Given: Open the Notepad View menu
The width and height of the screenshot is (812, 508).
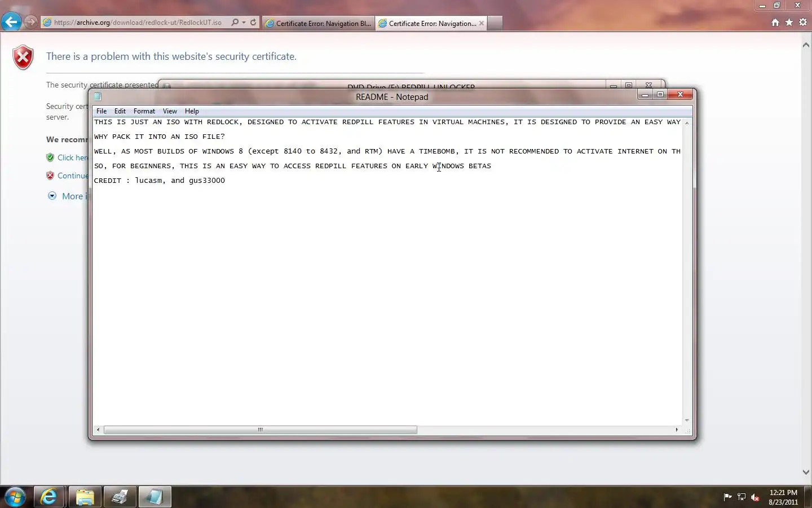Looking at the screenshot, I should [x=170, y=111].
